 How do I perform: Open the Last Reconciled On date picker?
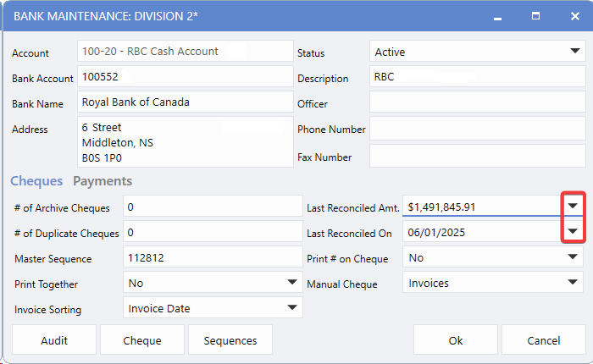[574, 232]
